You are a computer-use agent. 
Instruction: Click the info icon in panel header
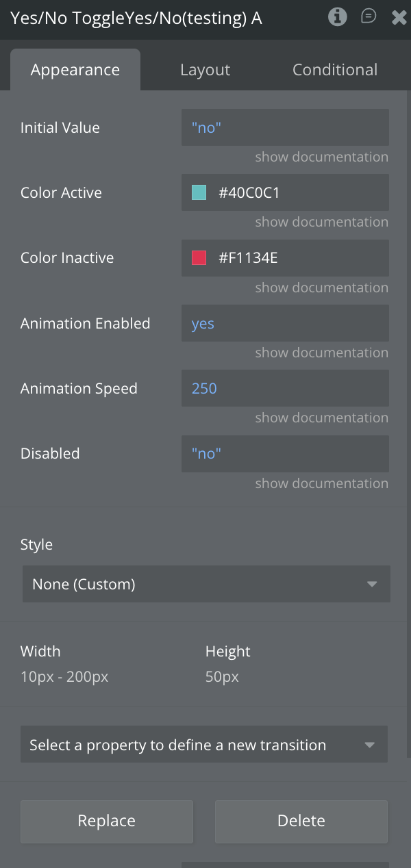337,17
